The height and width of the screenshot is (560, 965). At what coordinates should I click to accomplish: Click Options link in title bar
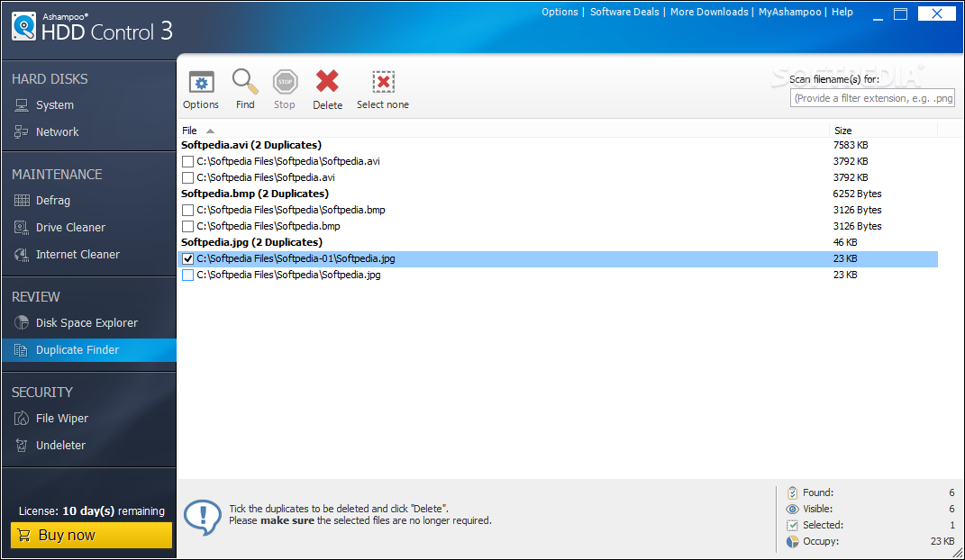tap(560, 12)
